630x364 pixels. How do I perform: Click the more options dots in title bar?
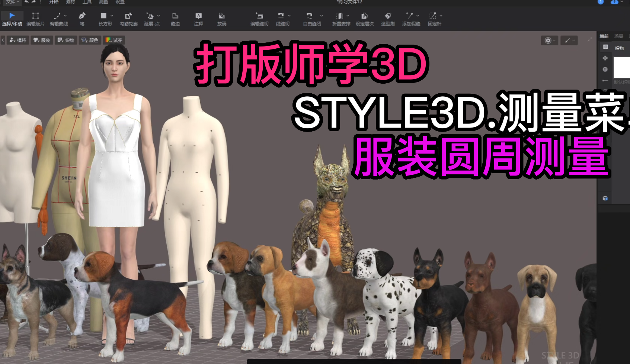pyautogui.click(x=41, y=2)
